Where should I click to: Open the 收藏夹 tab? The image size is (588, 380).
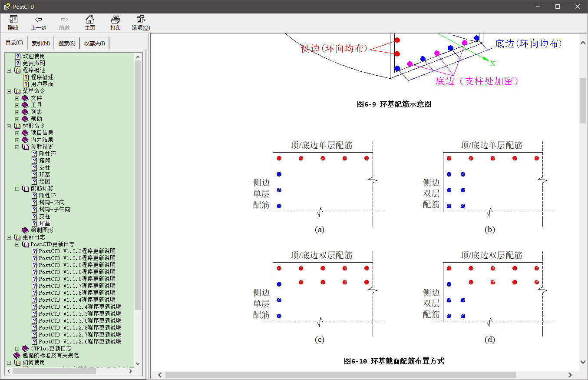click(x=94, y=43)
